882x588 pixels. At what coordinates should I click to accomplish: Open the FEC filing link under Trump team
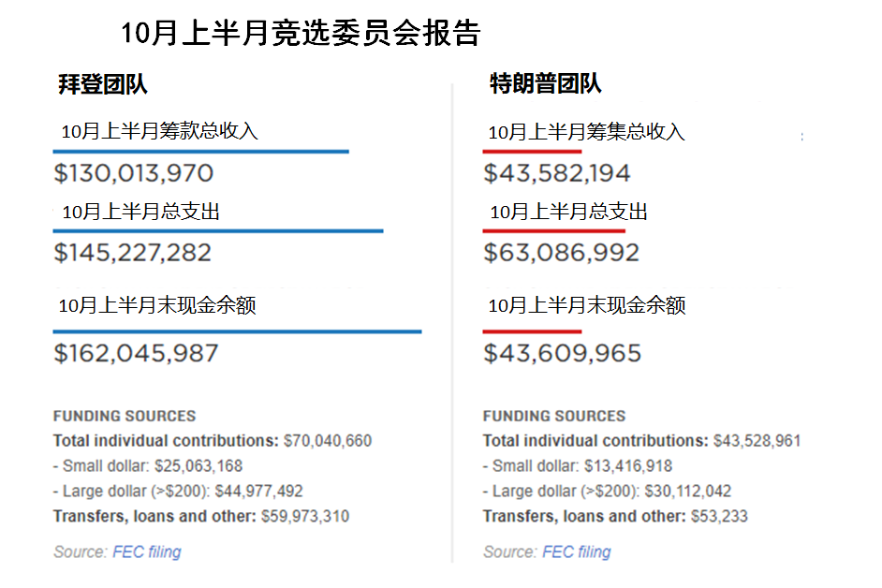coord(577,552)
